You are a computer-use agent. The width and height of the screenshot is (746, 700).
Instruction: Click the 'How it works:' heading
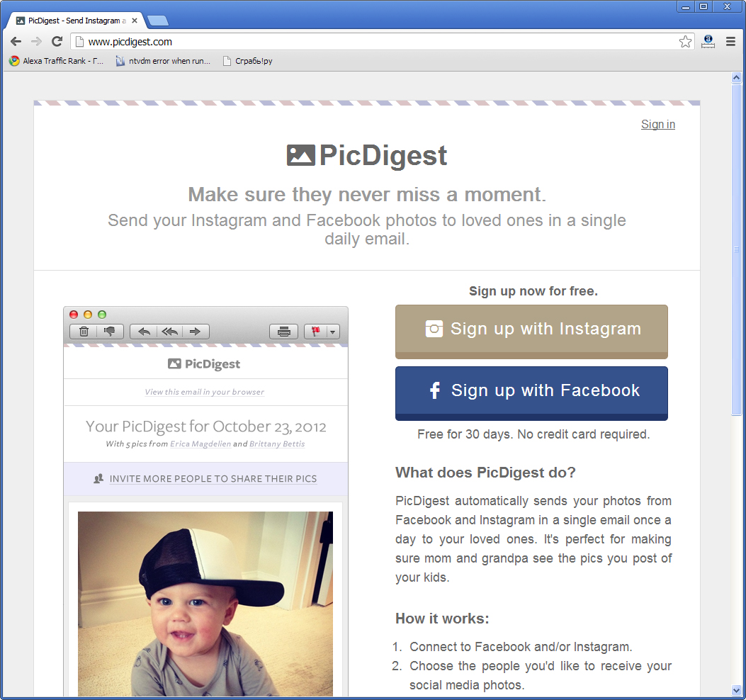point(442,618)
